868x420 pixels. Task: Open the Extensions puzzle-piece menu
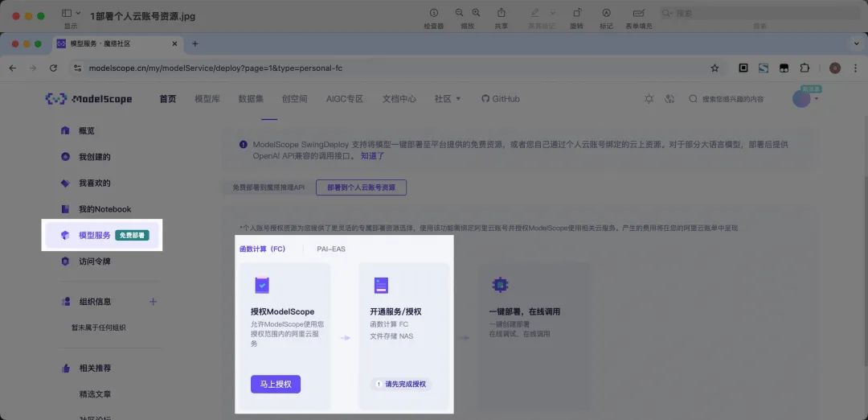[805, 68]
